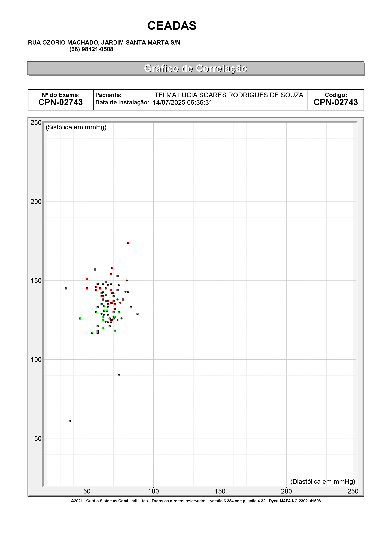Click the isolated green point near 90 systolic
Screen dimensions: 392x554
(x=119, y=375)
